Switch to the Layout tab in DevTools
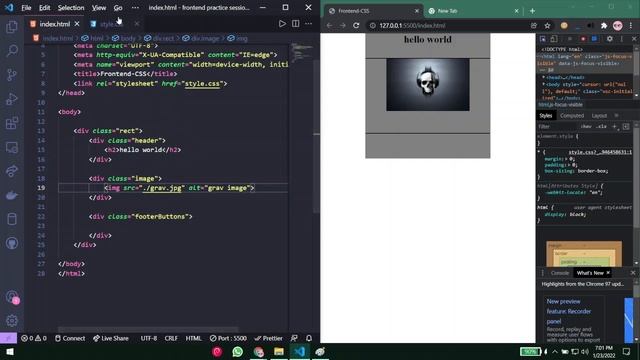Image resolution: width=640 pixels, height=360 pixels. [x=599, y=116]
